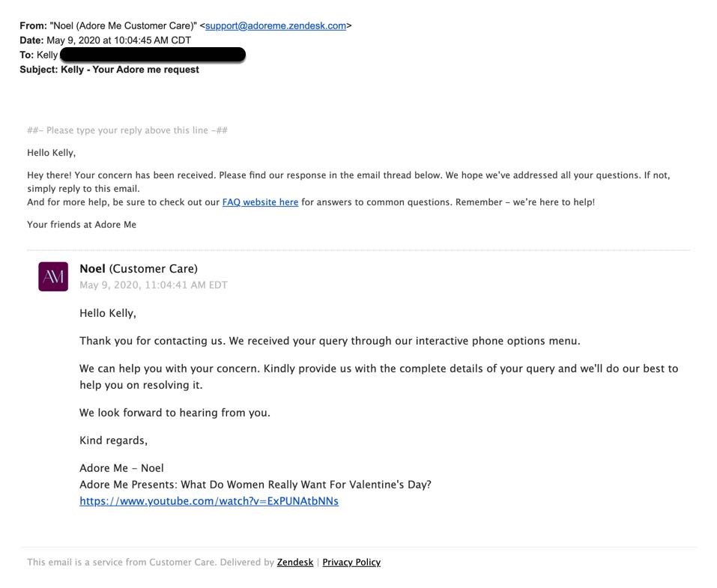Click the redacted recipient address bar
The image size is (717, 588).
point(152,55)
